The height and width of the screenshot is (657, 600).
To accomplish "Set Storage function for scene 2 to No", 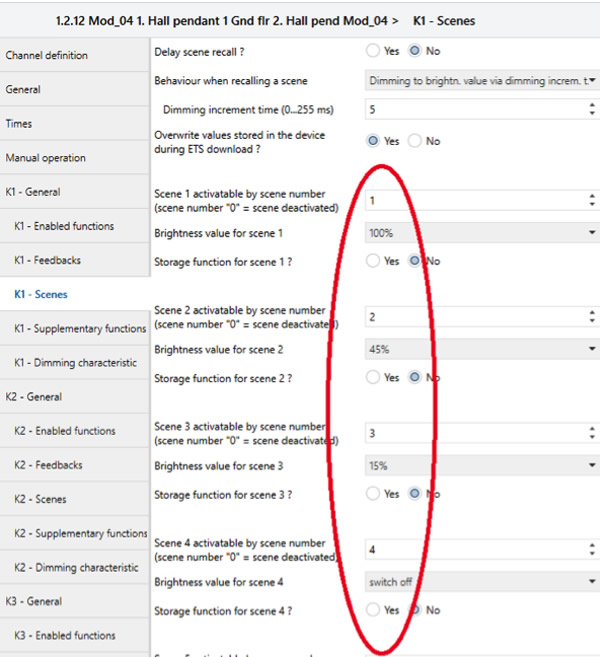I will pyautogui.click(x=414, y=378).
